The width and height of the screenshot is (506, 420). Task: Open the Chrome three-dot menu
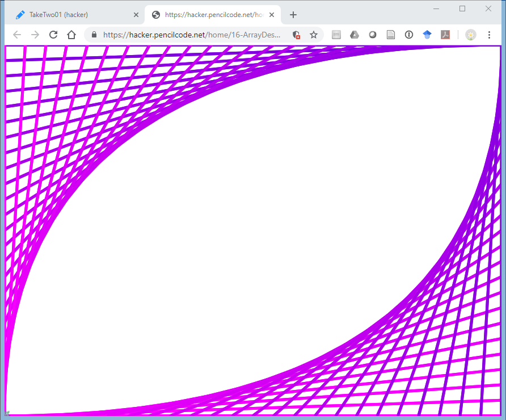tap(489, 35)
